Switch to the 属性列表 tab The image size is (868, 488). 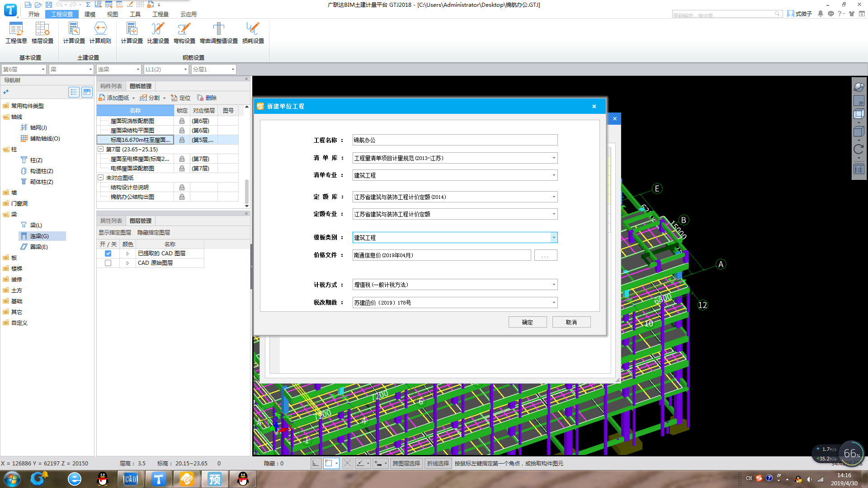coord(111,221)
